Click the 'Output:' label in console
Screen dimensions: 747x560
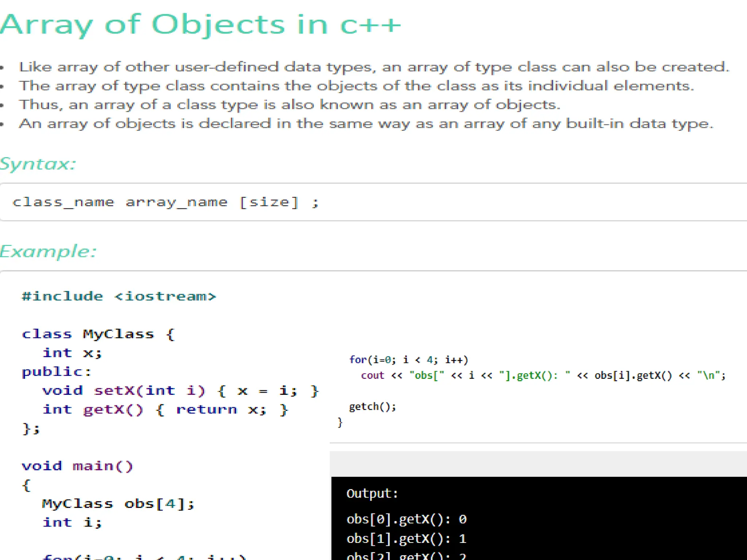coord(372,493)
